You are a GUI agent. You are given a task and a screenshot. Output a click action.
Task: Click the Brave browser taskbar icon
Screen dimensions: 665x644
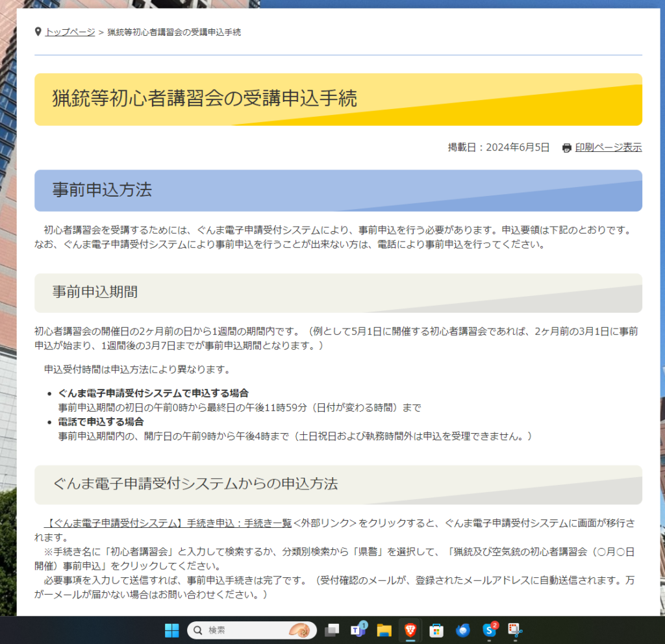coord(410,630)
